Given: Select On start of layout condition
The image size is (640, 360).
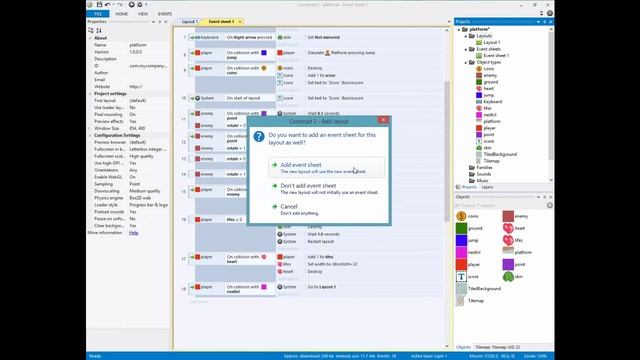Looking at the screenshot, I should click(x=243, y=98).
